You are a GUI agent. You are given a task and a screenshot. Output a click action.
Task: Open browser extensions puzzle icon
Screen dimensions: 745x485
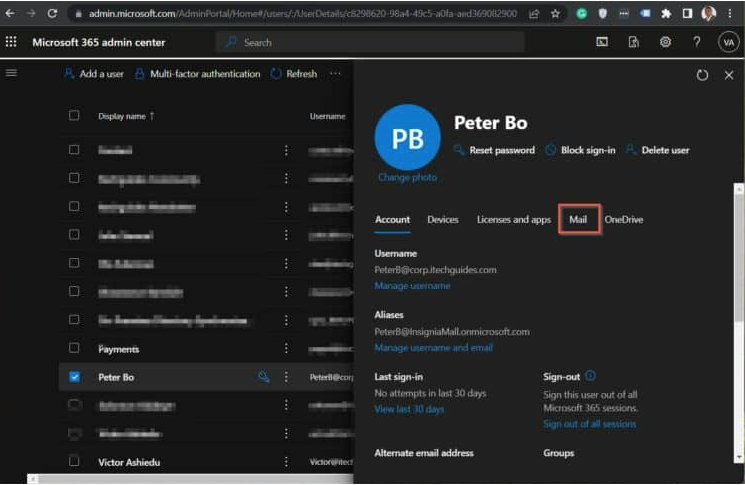click(666, 14)
